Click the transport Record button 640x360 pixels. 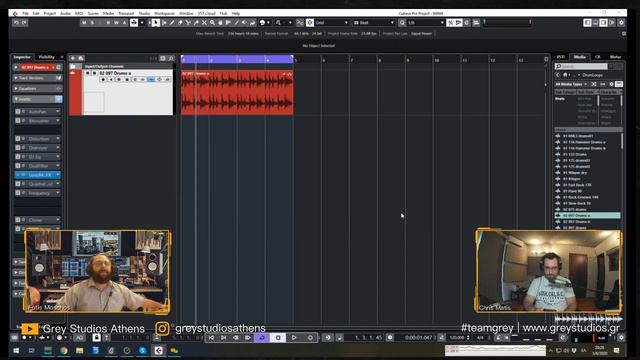[310, 338]
